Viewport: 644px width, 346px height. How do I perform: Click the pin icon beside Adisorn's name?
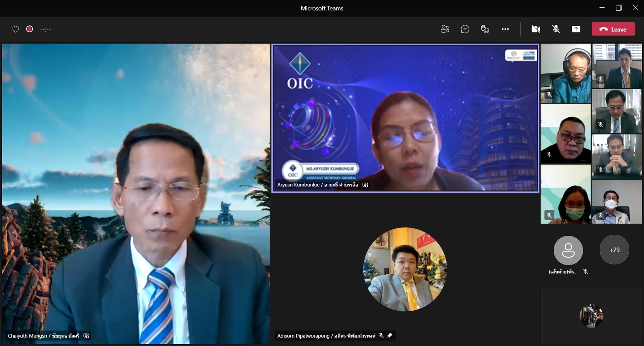tap(390, 335)
